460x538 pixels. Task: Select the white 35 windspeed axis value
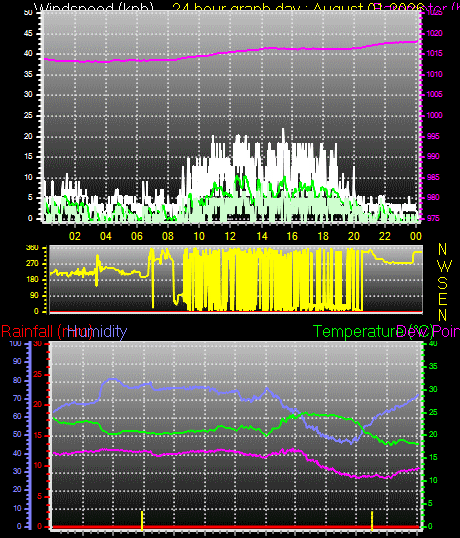point(28,74)
